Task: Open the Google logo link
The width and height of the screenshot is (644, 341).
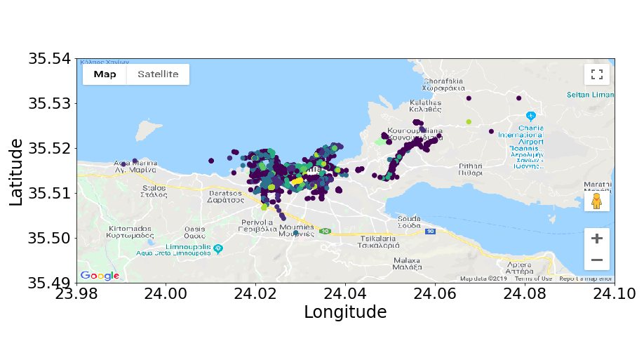Action: coord(100,276)
